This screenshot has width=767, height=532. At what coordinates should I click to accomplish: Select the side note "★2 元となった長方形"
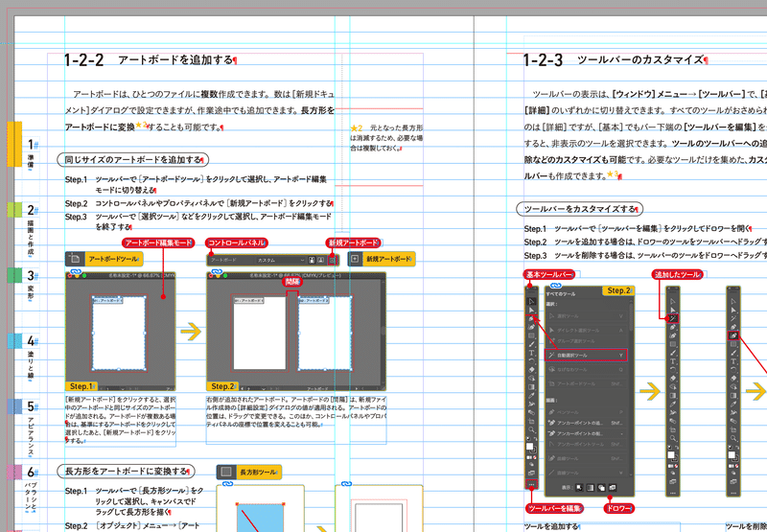(x=386, y=138)
